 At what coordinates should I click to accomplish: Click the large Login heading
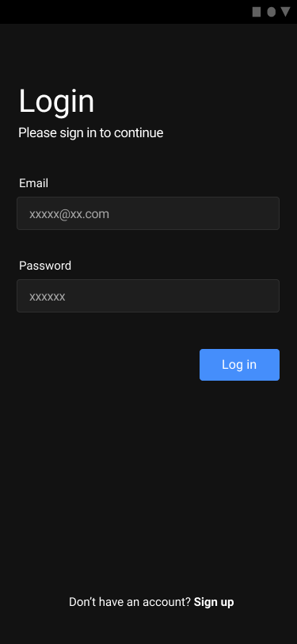click(x=56, y=101)
